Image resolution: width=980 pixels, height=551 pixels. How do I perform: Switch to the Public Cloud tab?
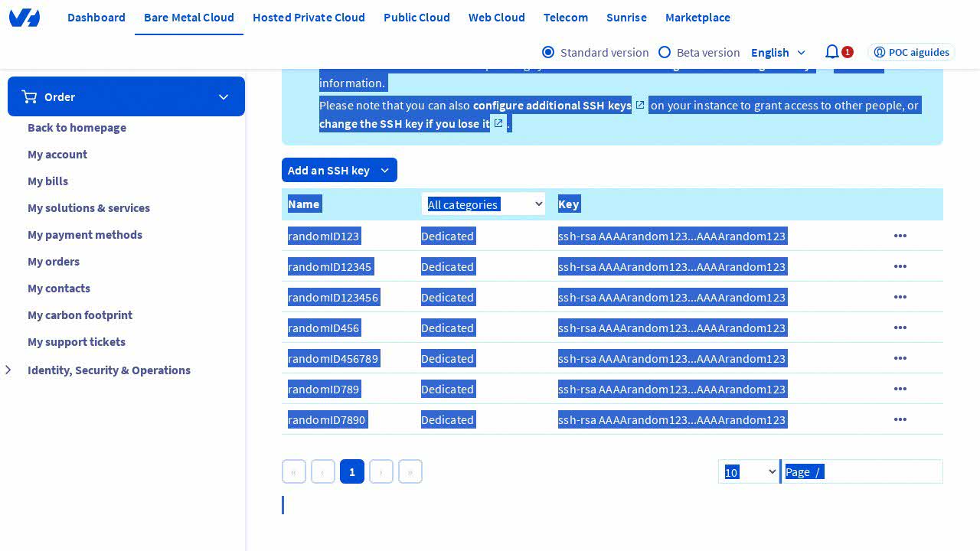416,17
